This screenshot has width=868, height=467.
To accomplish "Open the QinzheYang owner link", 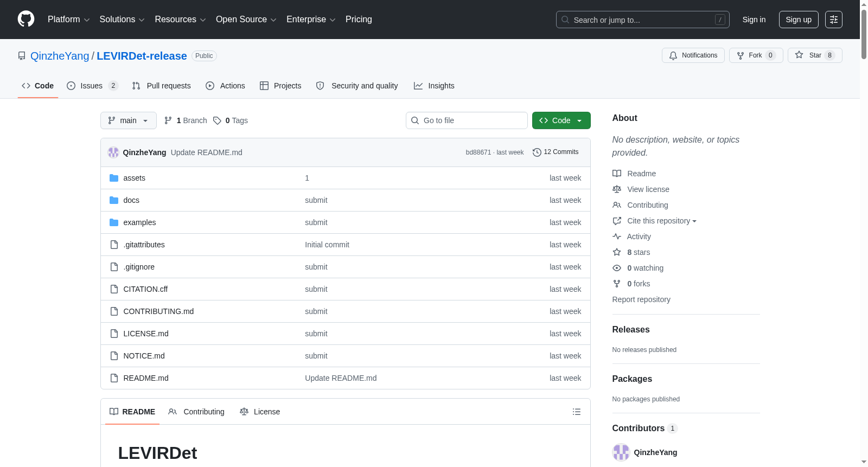I will point(60,56).
